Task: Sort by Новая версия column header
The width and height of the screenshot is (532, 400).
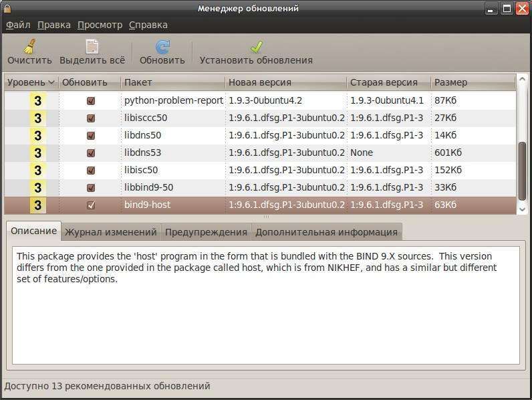Action: tap(285, 82)
